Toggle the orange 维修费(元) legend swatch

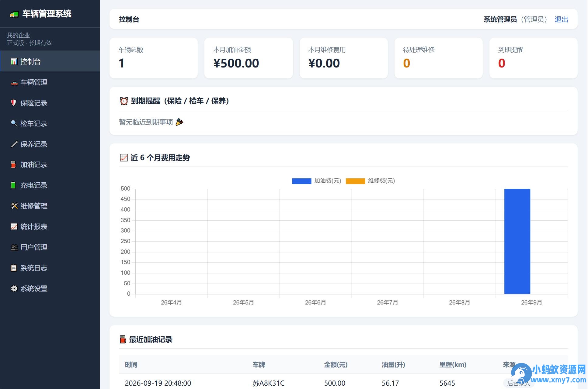pos(355,181)
